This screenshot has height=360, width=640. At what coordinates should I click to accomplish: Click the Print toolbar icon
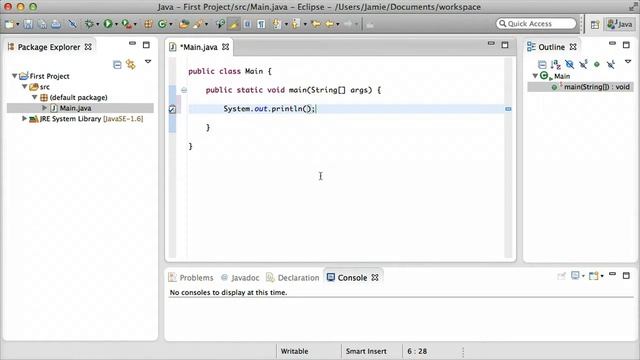click(56, 24)
